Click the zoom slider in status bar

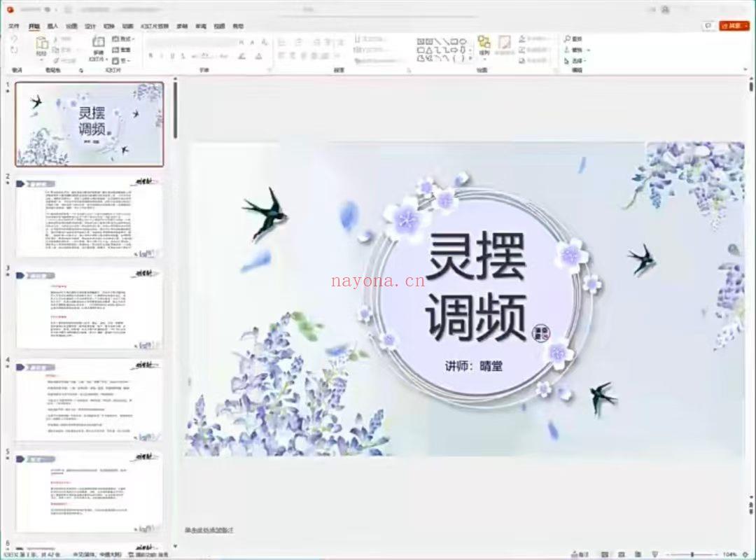click(692, 554)
